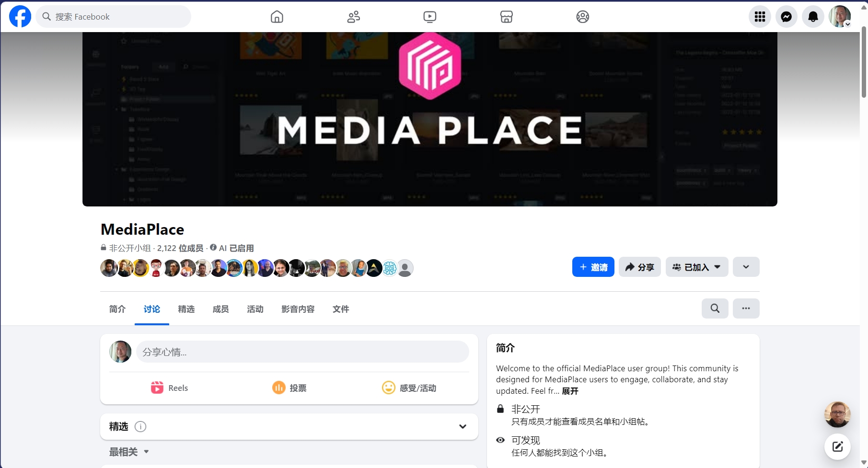Image resolution: width=868 pixels, height=468 pixels.
Task: Open the 文件 tab
Action: [341, 309]
